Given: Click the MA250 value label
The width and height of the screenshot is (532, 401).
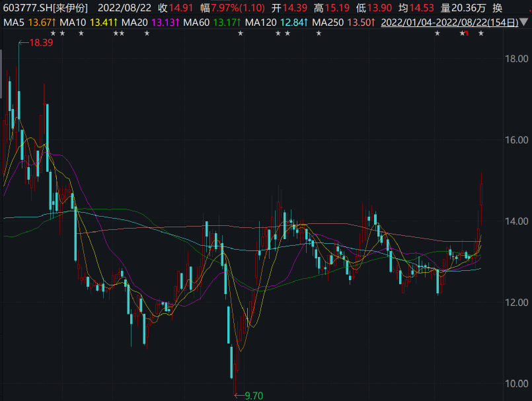Looking at the screenshot, I should pyautogui.click(x=344, y=22).
